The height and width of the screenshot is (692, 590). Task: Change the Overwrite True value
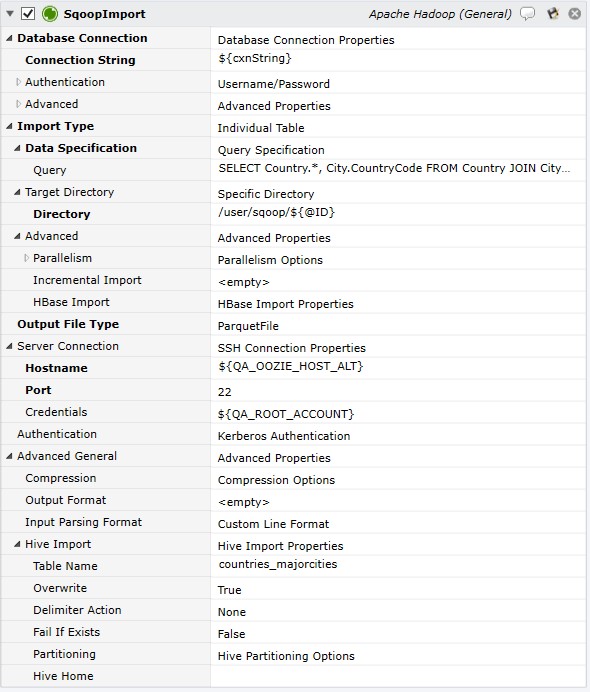(398, 590)
